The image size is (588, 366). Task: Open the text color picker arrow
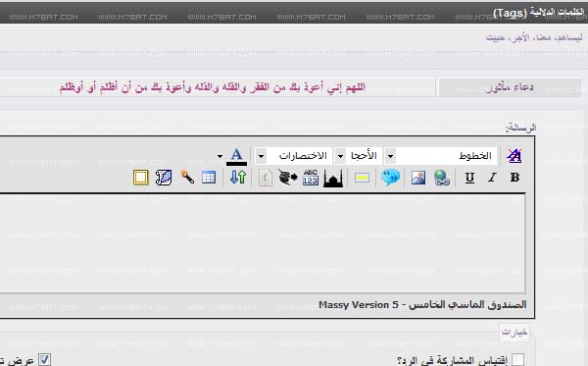(x=220, y=156)
